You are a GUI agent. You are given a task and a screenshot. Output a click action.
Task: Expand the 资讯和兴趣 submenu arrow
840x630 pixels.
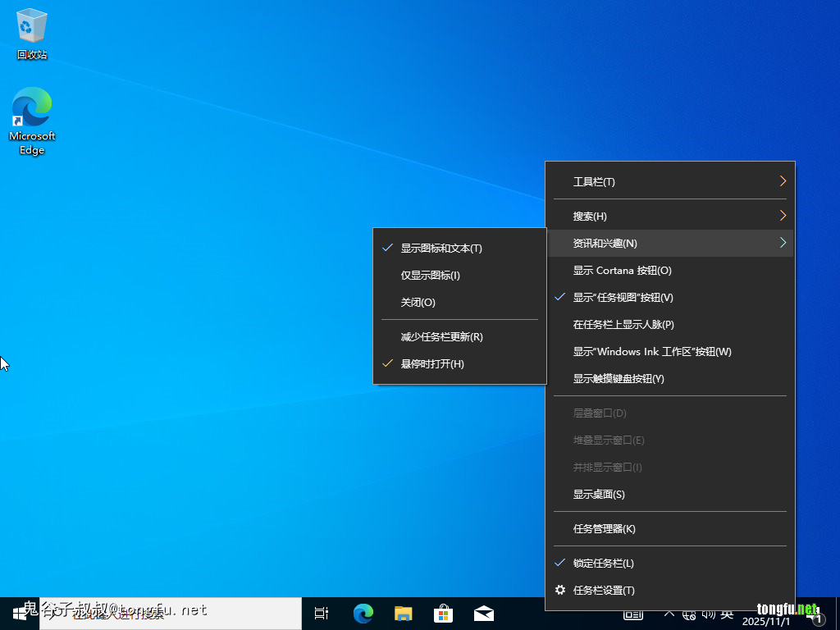point(783,243)
